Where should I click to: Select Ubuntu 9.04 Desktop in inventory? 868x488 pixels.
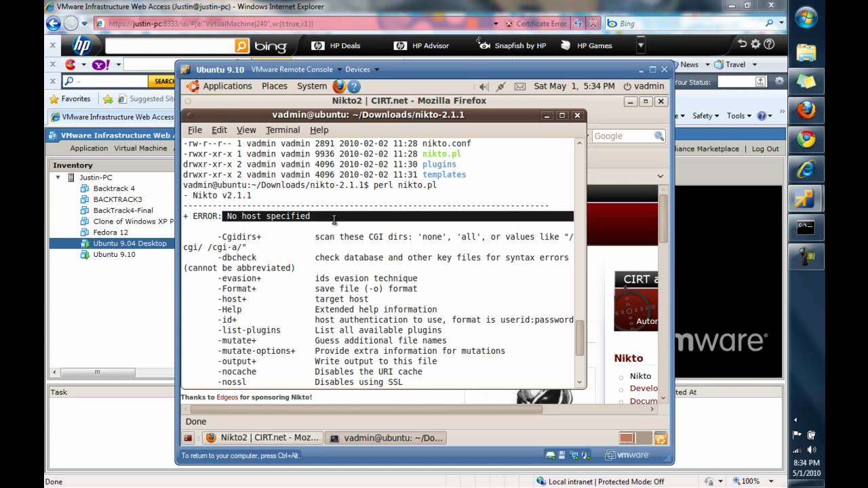[x=123, y=243]
